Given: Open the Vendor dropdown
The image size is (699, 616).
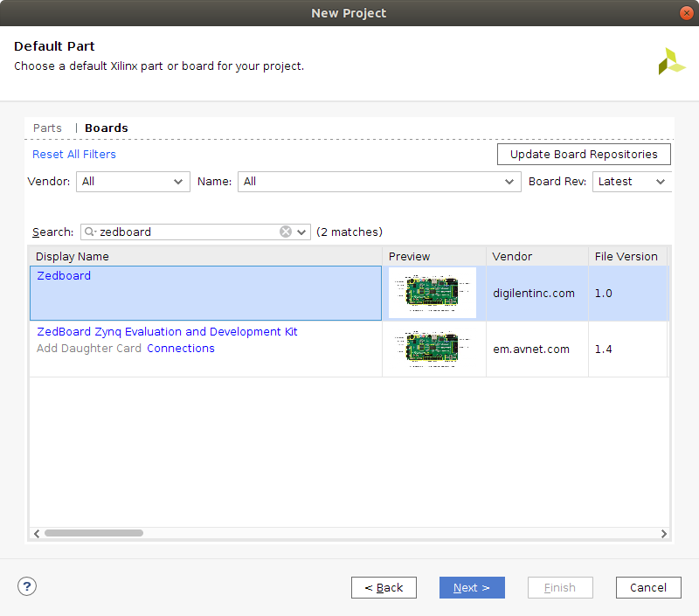Looking at the screenshot, I should pyautogui.click(x=133, y=182).
